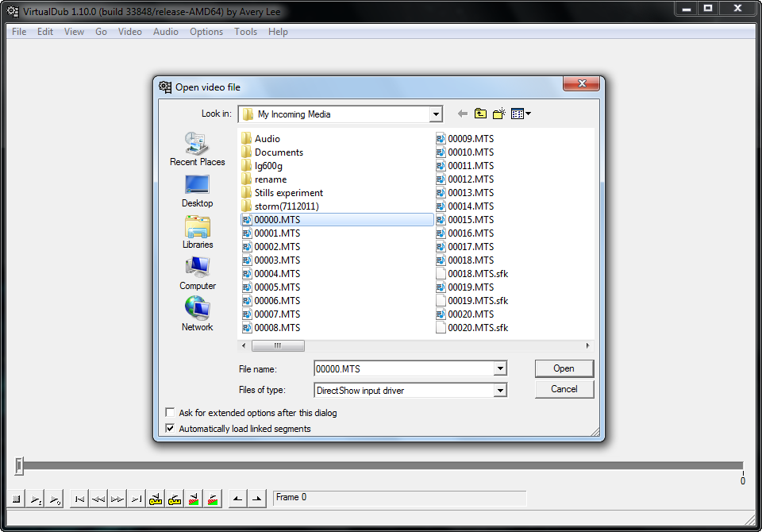Select file 00013.MTS
This screenshot has width=762, height=532.
point(465,193)
